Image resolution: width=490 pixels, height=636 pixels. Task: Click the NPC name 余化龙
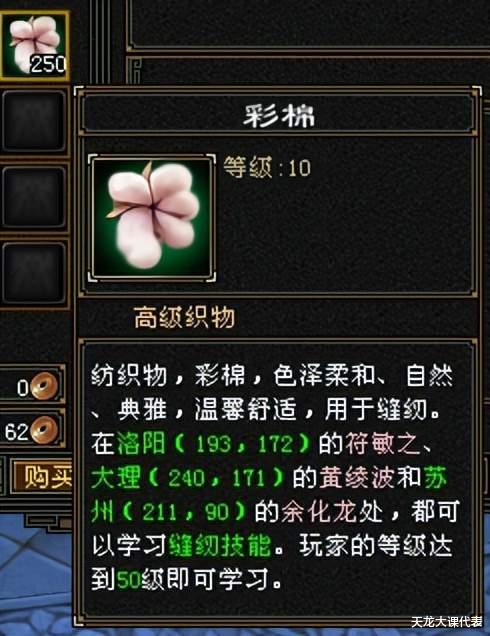point(319,511)
